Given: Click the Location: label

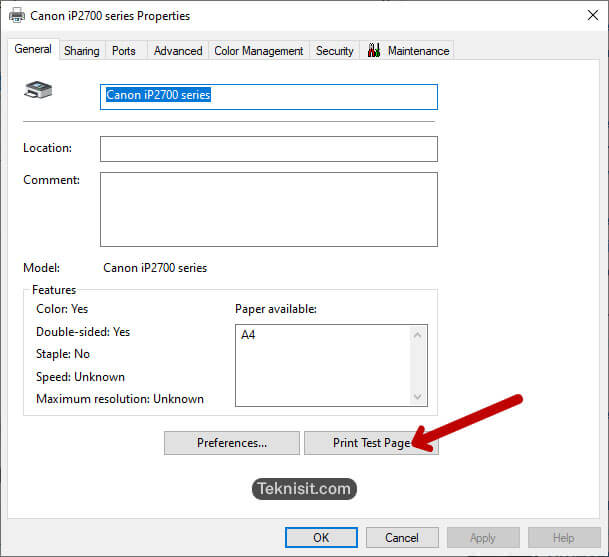Looking at the screenshot, I should [47, 148].
